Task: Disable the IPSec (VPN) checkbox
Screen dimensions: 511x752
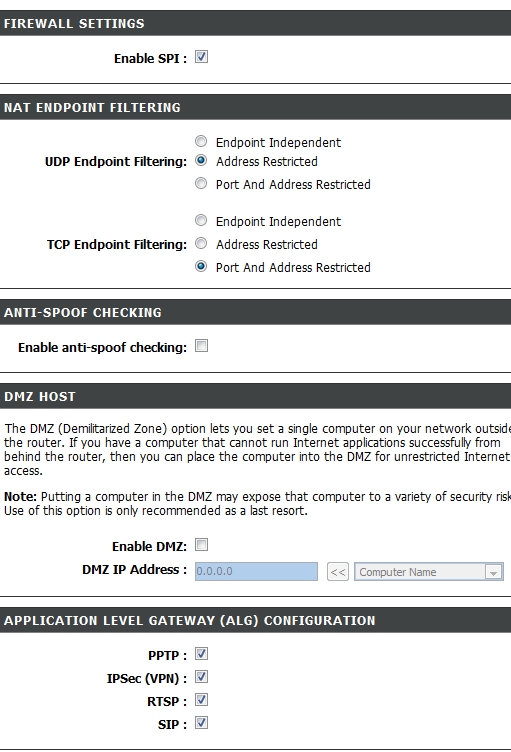Action: point(201,677)
